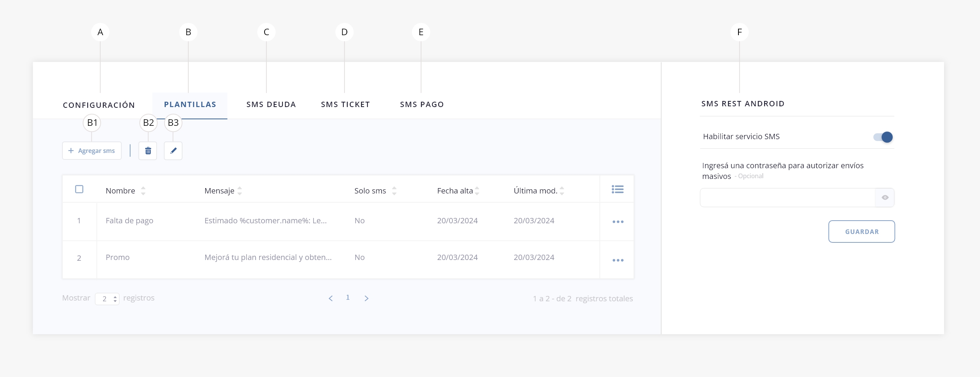Click the Agregar sms button
This screenshot has height=377, width=980.
pos(92,151)
